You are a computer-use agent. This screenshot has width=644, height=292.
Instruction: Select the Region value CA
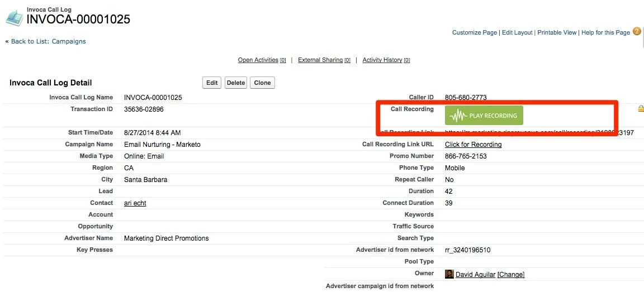129,167
